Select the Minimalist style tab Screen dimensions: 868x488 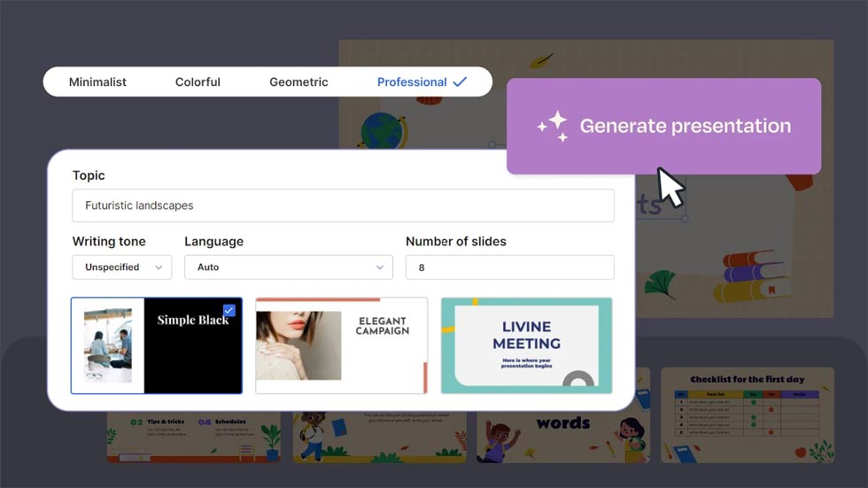pyautogui.click(x=97, y=81)
